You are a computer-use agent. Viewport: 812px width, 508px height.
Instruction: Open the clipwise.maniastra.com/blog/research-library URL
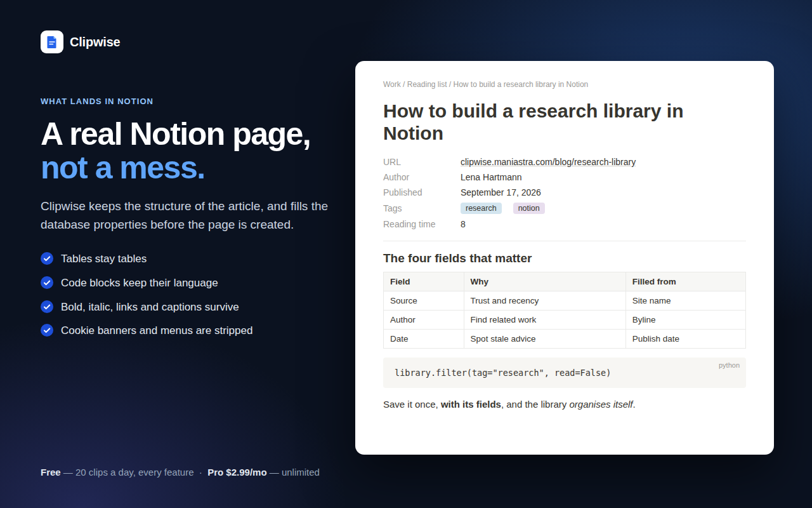click(548, 162)
